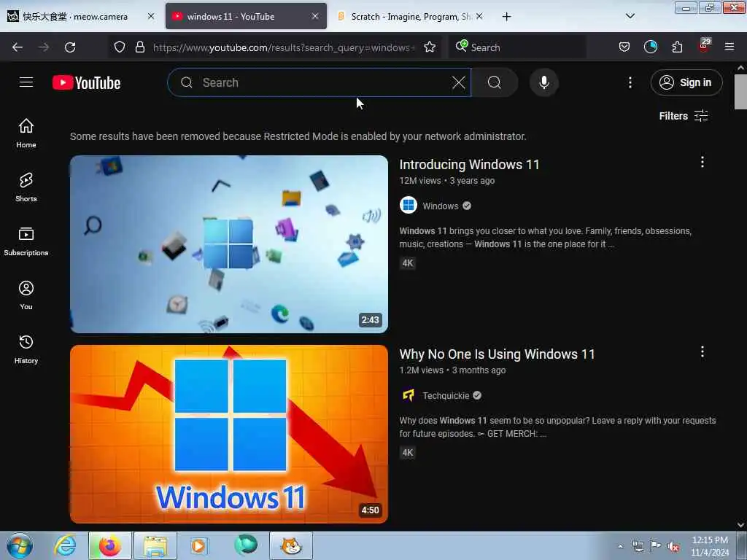Screen dimensions: 747x560
Task: Open Scratch cat app in taskbar
Action: tap(291, 545)
